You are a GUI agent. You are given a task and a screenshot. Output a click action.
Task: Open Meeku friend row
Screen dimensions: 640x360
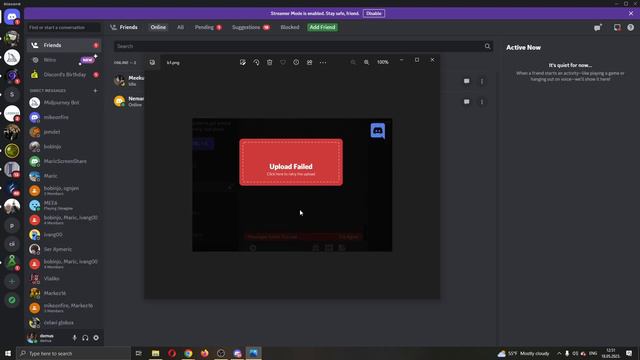pos(303,81)
